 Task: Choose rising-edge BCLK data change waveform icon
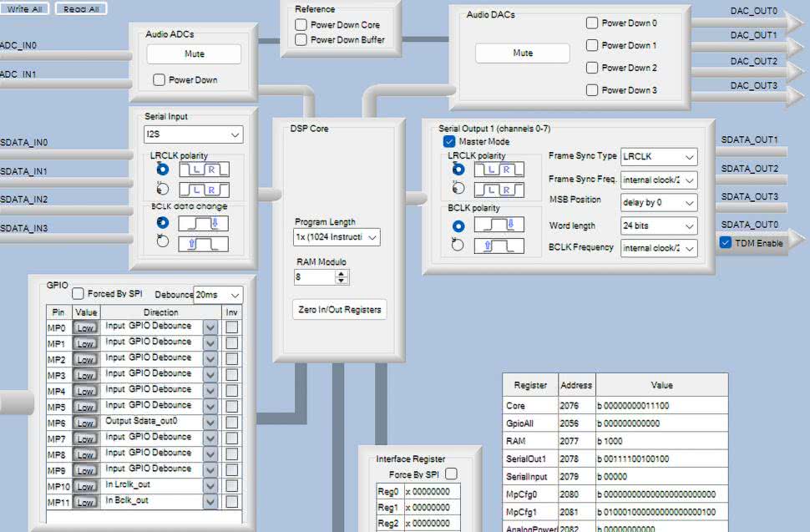point(204,244)
